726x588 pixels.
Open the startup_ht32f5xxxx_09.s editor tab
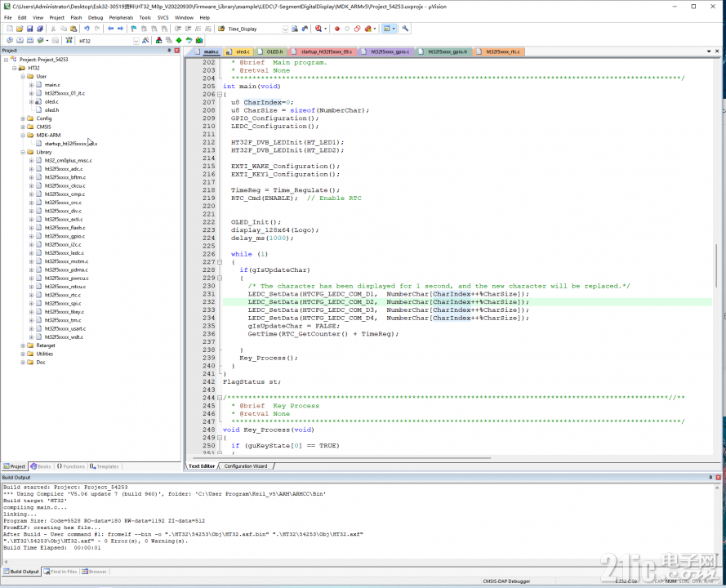click(323, 51)
